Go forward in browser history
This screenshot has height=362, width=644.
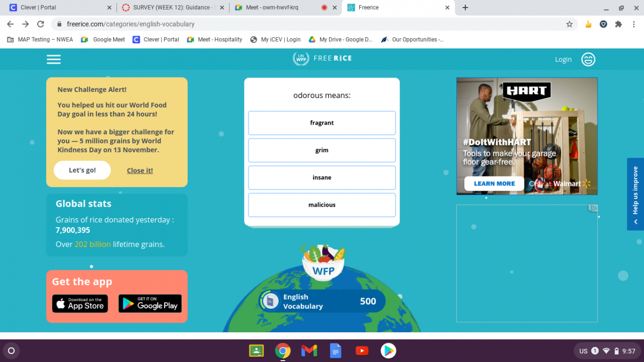(x=26, y=24)
